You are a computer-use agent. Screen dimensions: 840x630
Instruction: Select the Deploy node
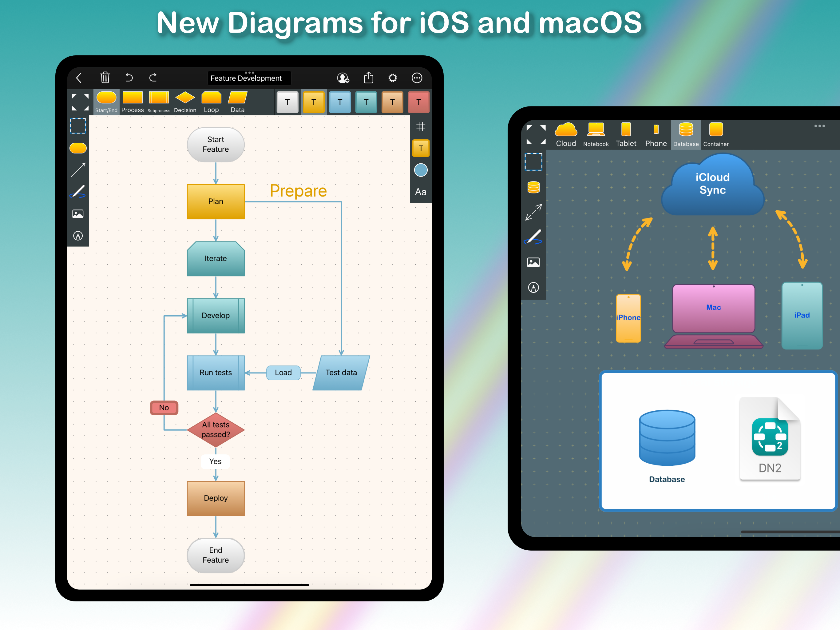tap(216, 498)
